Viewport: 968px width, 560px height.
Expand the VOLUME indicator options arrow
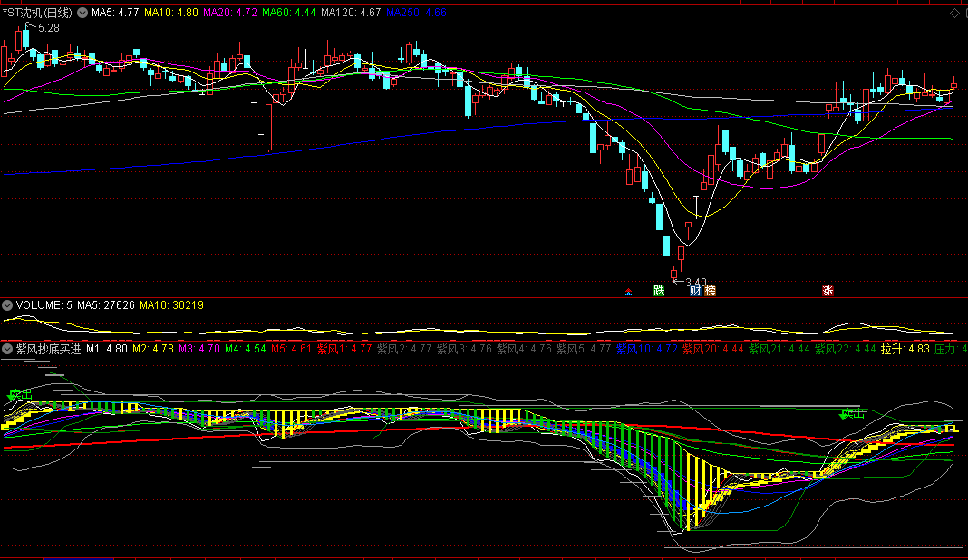[x=7, y=305]
